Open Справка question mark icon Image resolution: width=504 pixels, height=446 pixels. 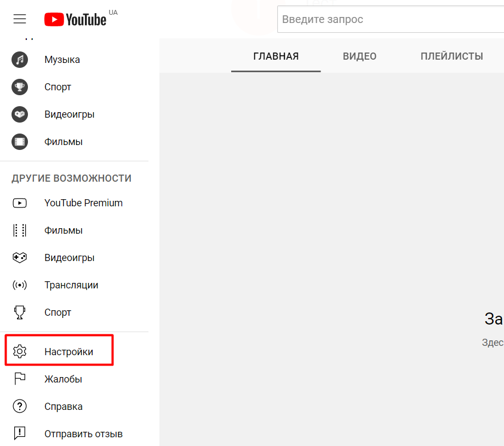[20, 406]
